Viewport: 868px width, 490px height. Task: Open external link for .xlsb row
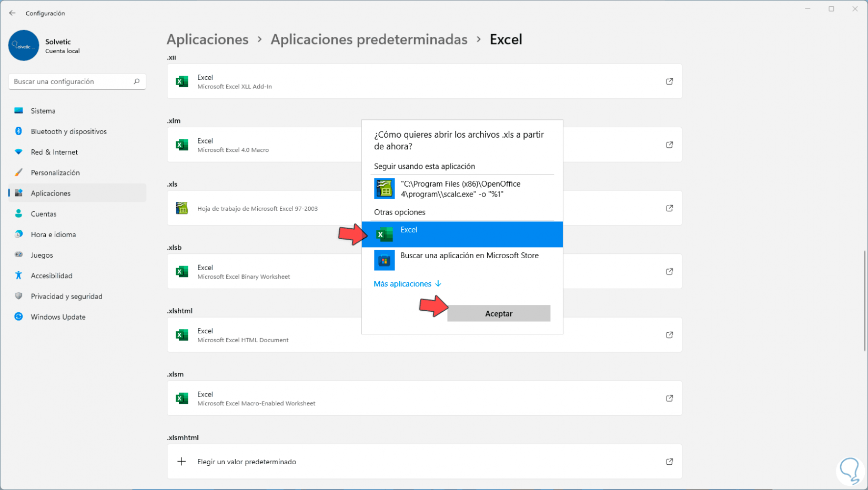pyautogui.click(x=670, y=272)
